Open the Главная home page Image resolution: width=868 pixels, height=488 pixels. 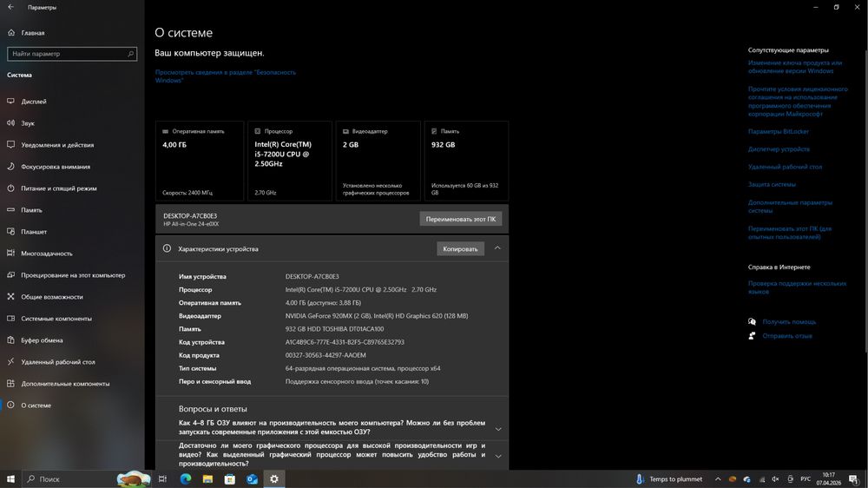click(x=33, y=33)
